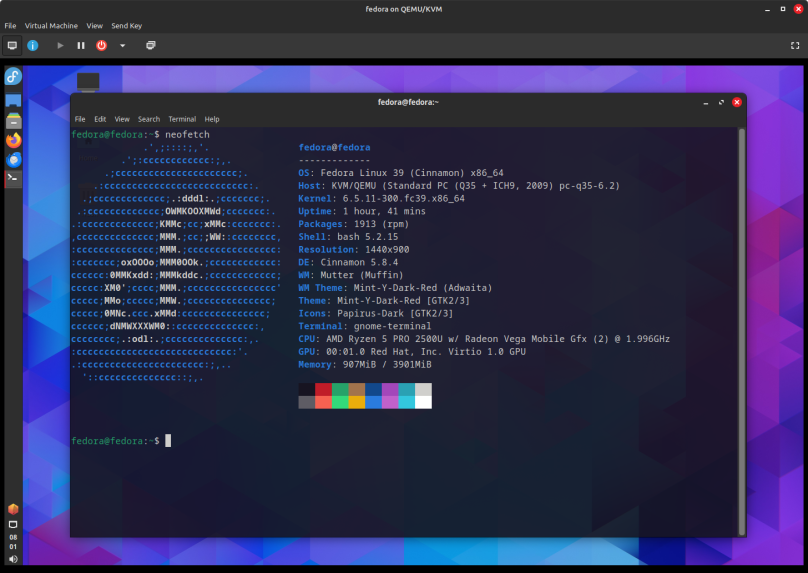This screenshot has width=808, height=573.
Task: Click the 'DE: Cinnamon 5.8.4' line
Action: [348, 262]
